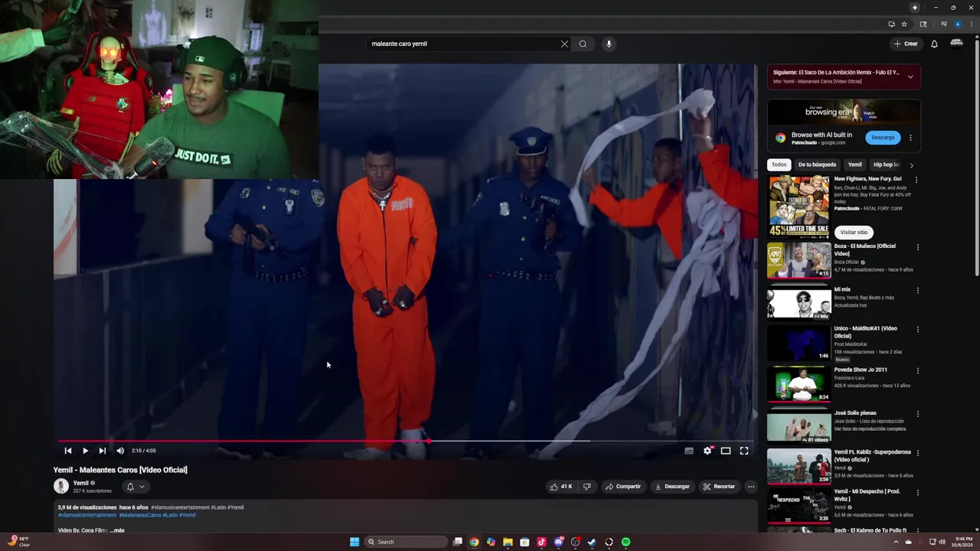Skip to the next video in player
Viewport: 980px width, 551px height.
(x=103, y=451)
